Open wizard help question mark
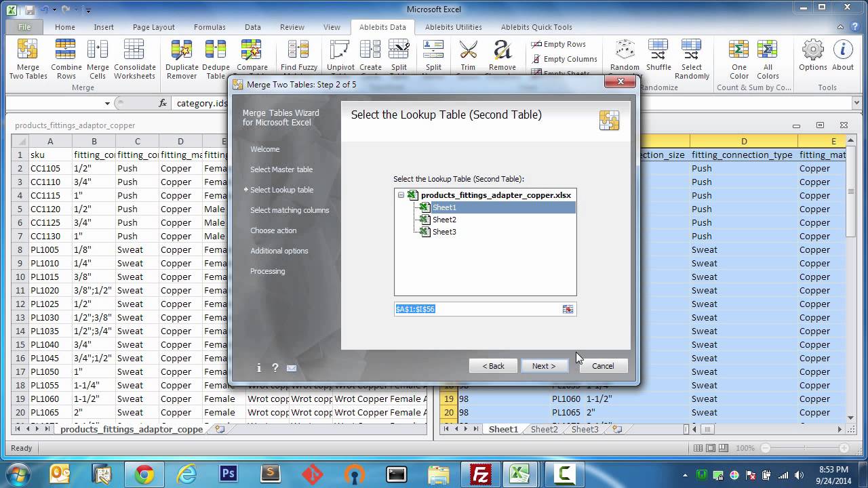Viewport: 868px width, 488px height. pos(275,367)
